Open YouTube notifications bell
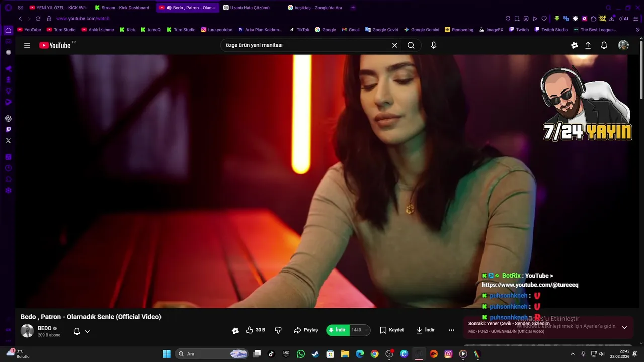Screen dimensions: 644x362 click(604, 45)
